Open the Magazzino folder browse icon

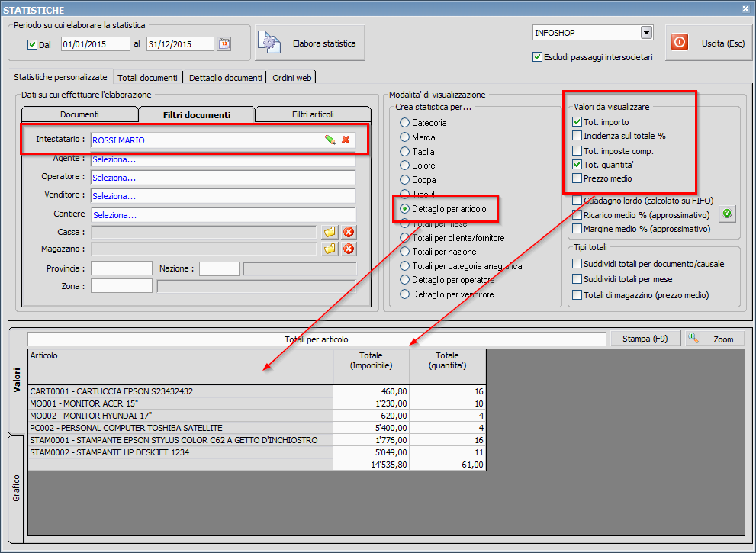tap(330, 249)
